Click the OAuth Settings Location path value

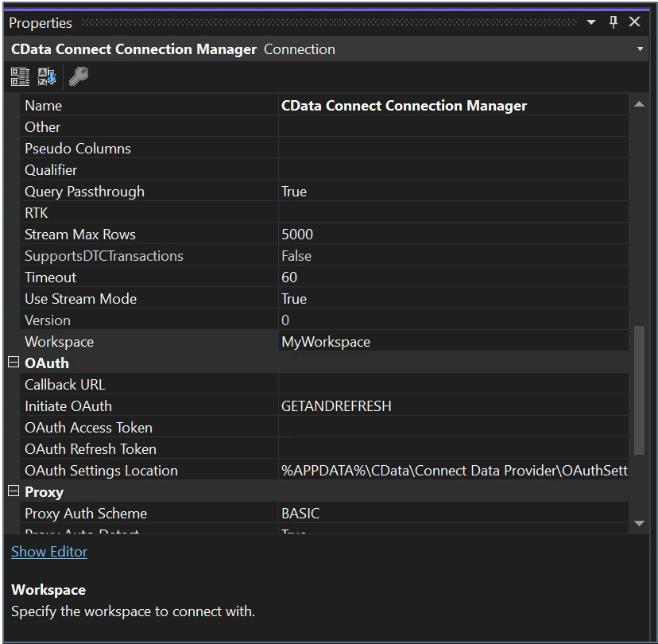pyautogui.click(x=454, y=470)
